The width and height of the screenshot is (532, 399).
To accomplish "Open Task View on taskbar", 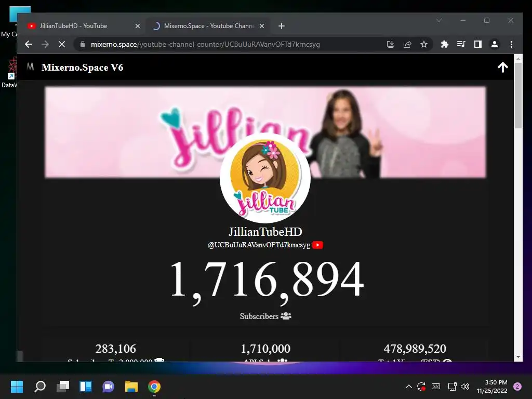I will pyautogui.click(x=63, y=387).
